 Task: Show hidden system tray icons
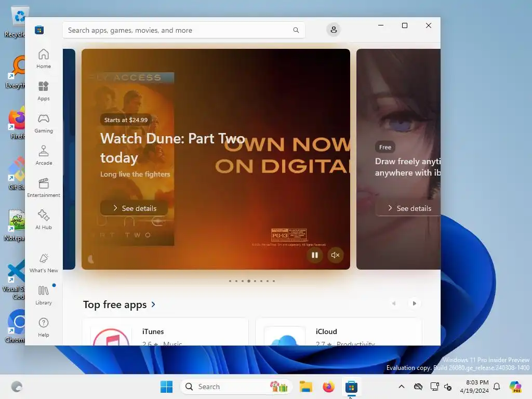[x=402, y=387]
